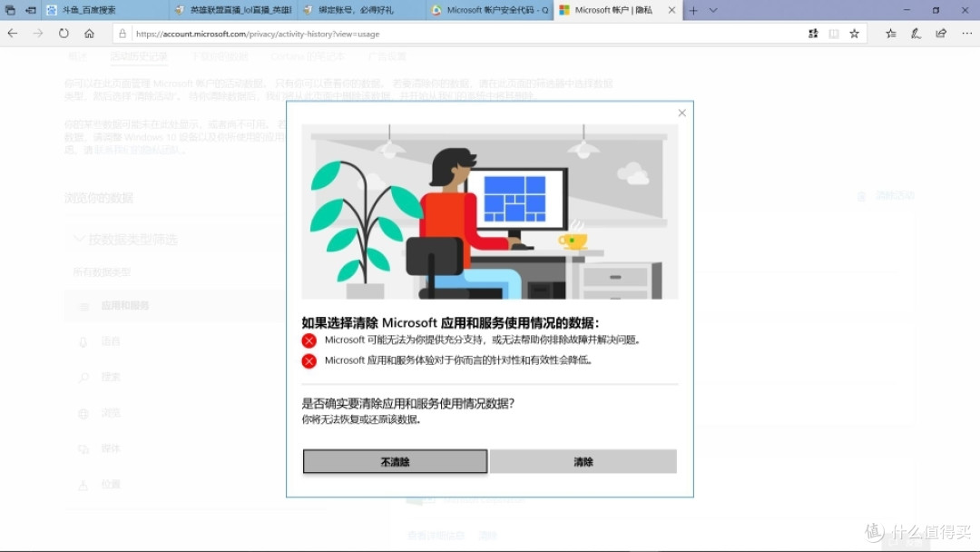Click the lock icon in address bar

[122, 34]
